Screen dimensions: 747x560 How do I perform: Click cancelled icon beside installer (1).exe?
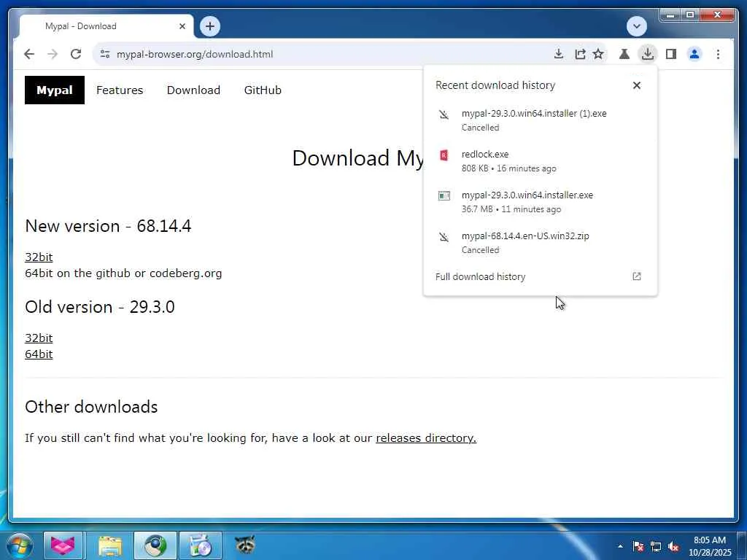tap(444, 114)
